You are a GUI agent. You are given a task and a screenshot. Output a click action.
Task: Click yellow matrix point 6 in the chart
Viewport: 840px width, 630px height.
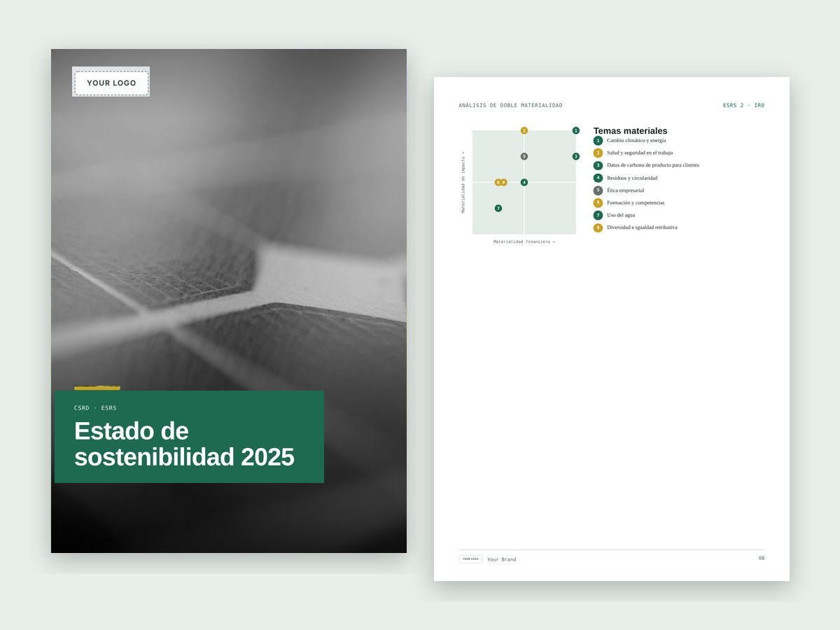[498, 183]
